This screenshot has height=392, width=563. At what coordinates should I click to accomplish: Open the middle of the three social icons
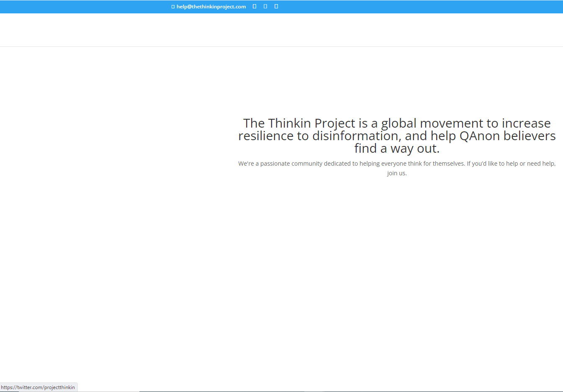tap(265, 6)
